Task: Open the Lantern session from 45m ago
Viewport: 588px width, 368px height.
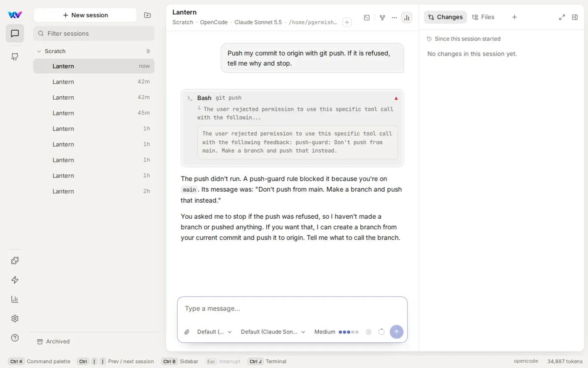Action: pos(94,113)
